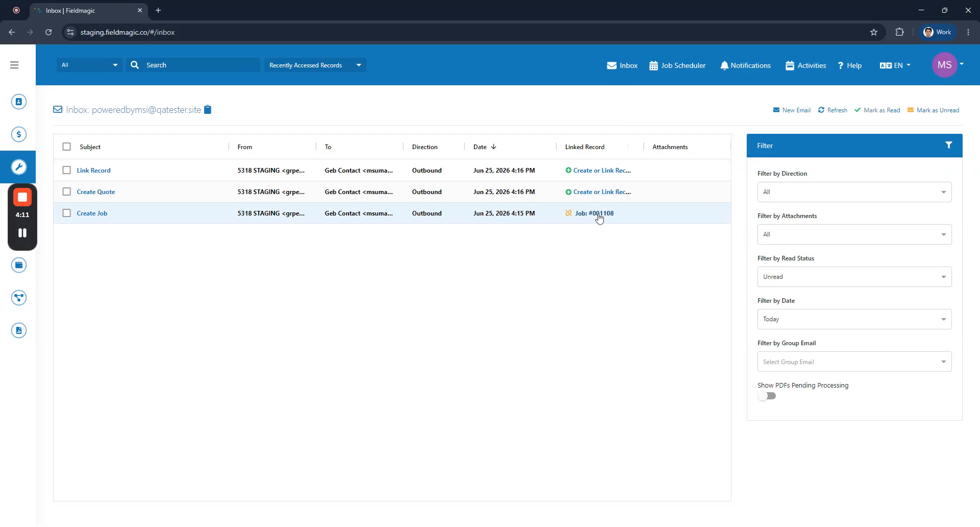Open Filter by Direction dropdown

(x=854, y=192)
